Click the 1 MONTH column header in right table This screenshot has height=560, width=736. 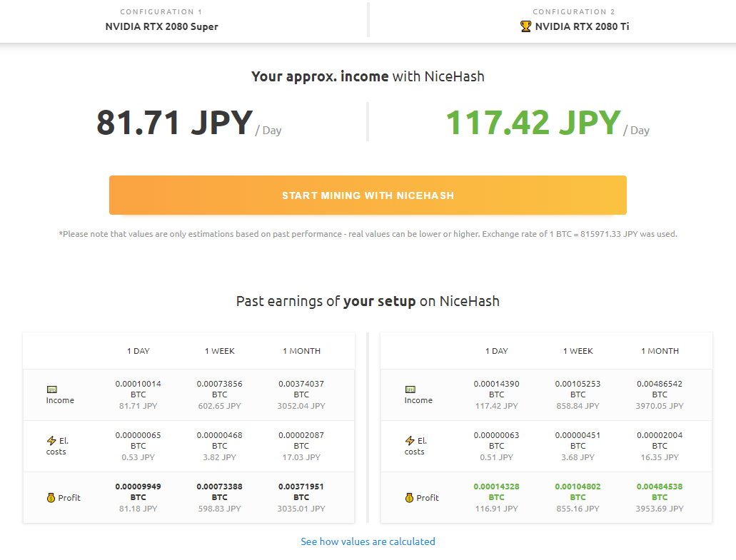coord(660,351)
